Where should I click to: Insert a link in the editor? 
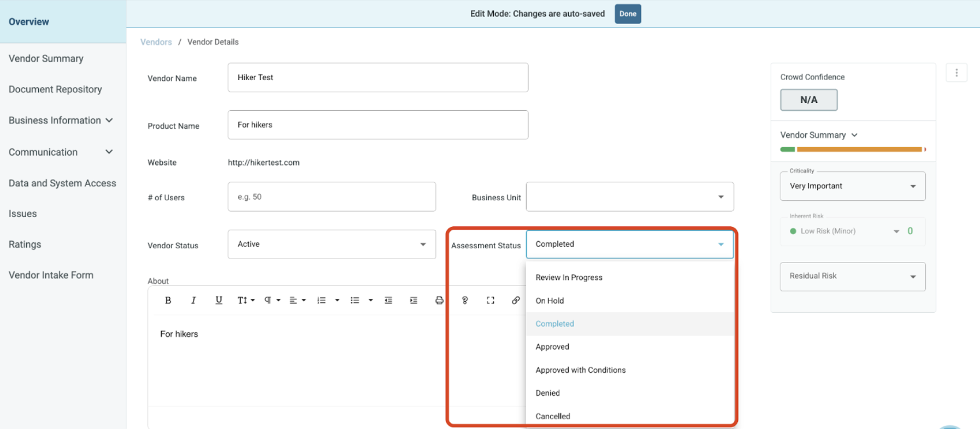tap(516, 300)
